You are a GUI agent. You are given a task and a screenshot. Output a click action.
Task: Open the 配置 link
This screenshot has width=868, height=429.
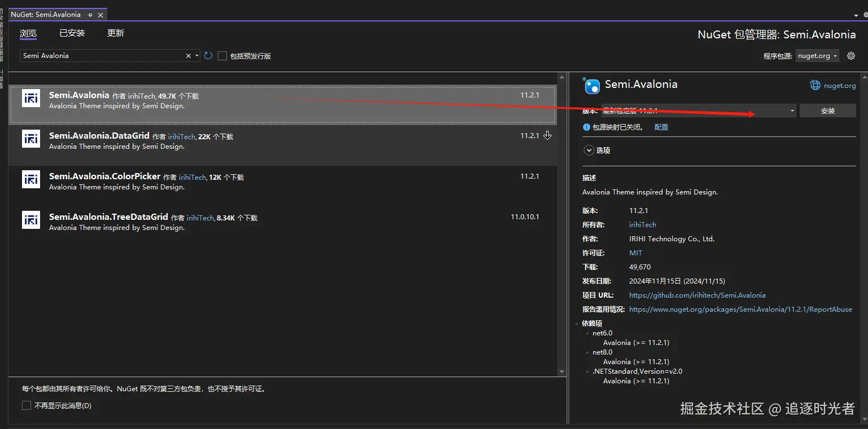[x=661, y=127]
